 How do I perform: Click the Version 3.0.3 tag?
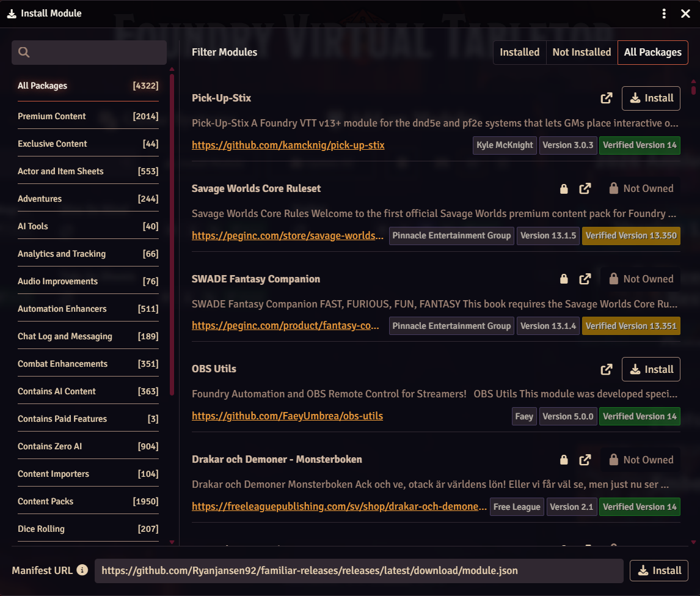(568, 145)
